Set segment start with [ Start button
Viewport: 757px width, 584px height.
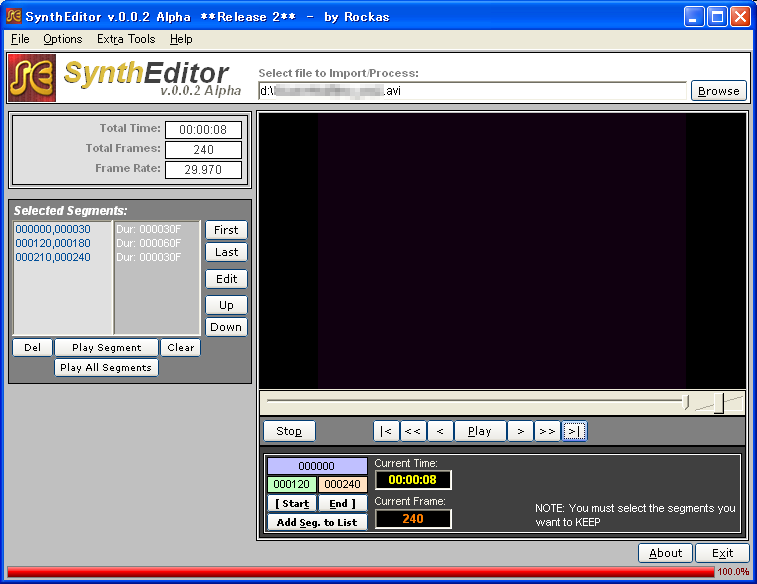[292, 503]
